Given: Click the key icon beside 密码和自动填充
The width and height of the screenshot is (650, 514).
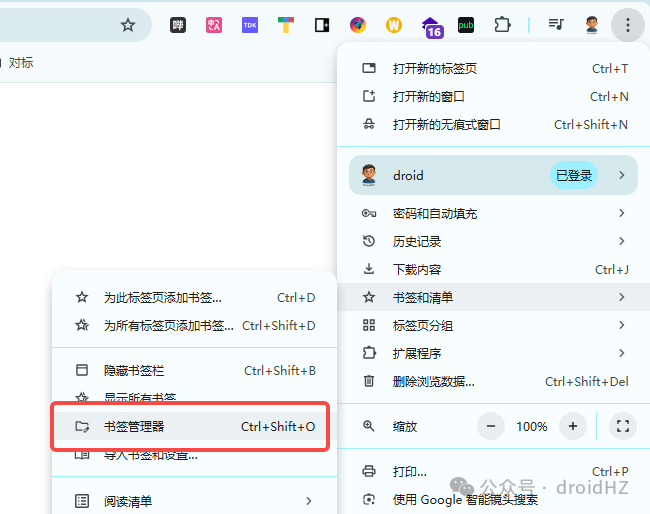Looking at the screenshot, I should (x=369, y=213).
